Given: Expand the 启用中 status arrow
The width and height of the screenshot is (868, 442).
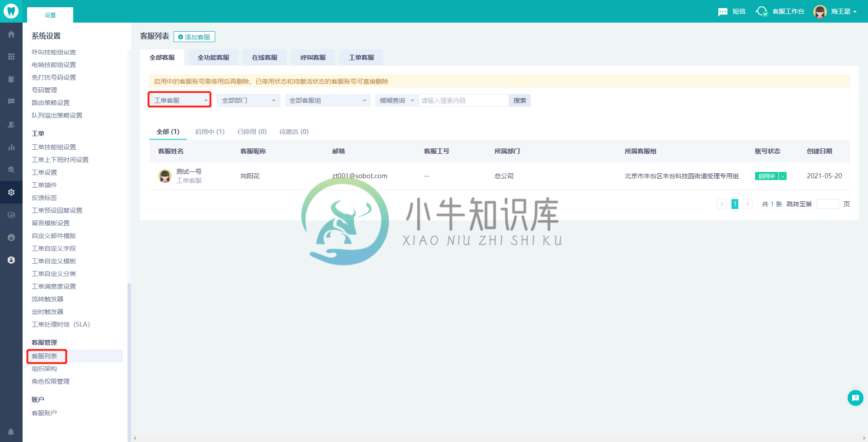Looking at the screenshot, I should coord(783,176).
